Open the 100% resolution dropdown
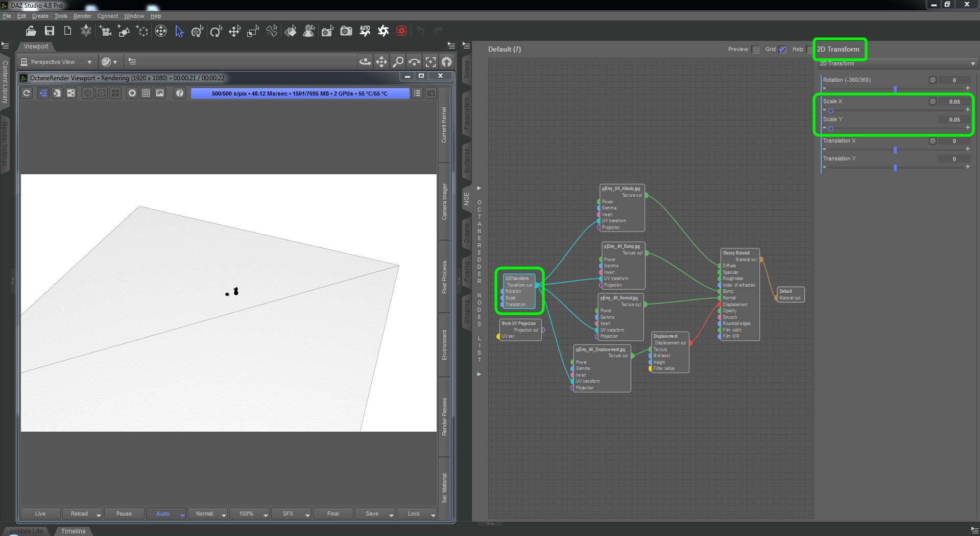This screenshot has height=536, width=980. pos(266,514)
